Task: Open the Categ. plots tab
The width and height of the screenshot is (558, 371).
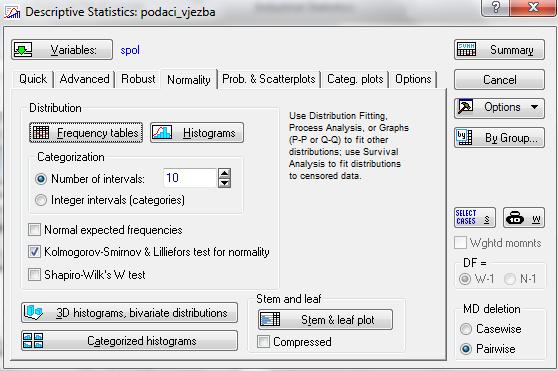Action: tap(355, 79)
